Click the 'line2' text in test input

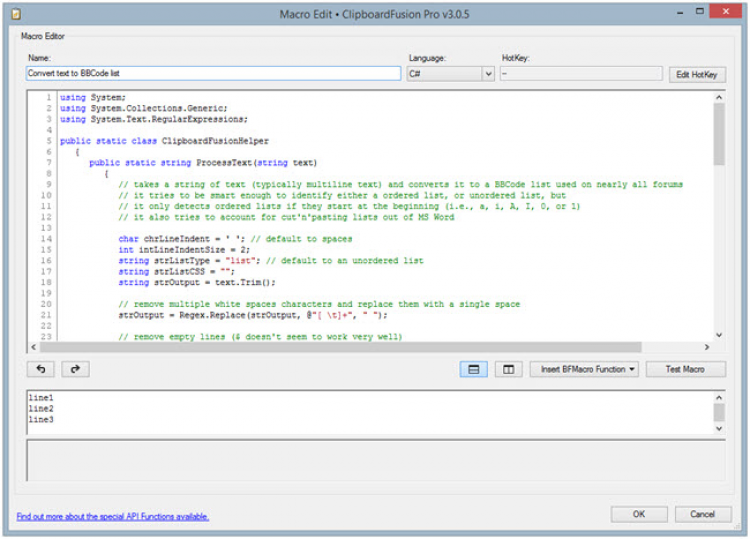point(41,408)
